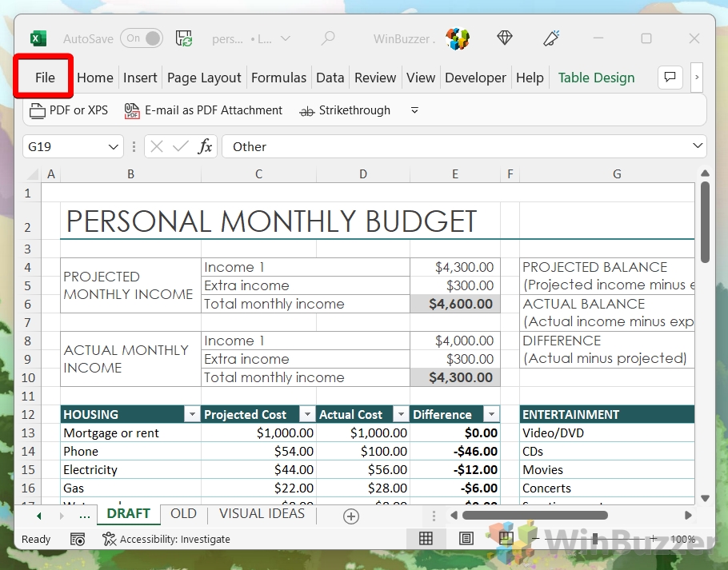Screen dimensions: 728x570
Task: Open the Help tab
Action: [530, 78]
